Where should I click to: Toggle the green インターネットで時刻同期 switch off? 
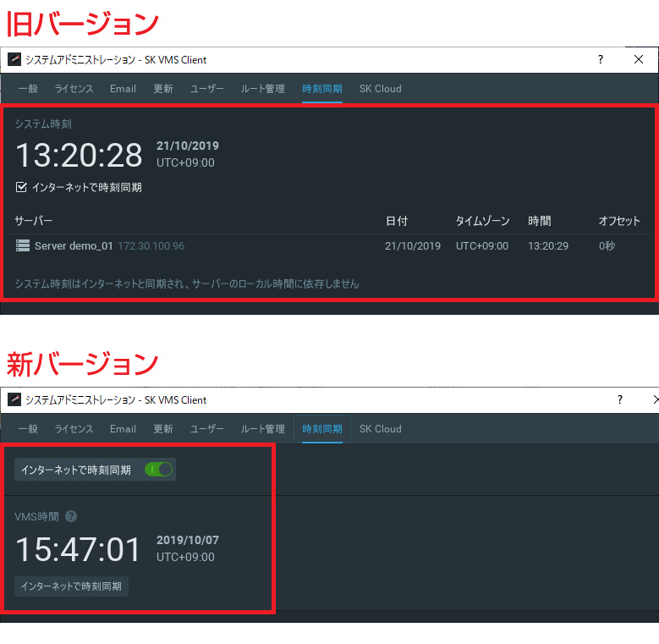pyautogui.click(x=158, y=469)
